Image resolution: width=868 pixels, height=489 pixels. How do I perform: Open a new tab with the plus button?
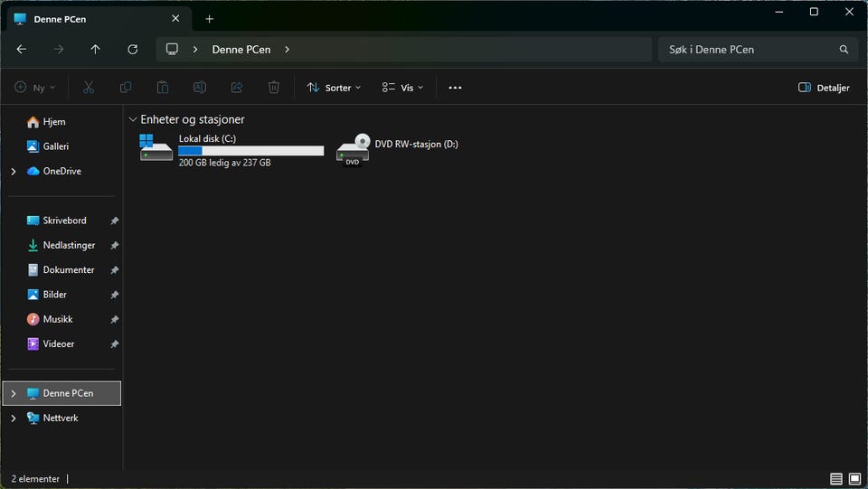[x=209, y=19]
